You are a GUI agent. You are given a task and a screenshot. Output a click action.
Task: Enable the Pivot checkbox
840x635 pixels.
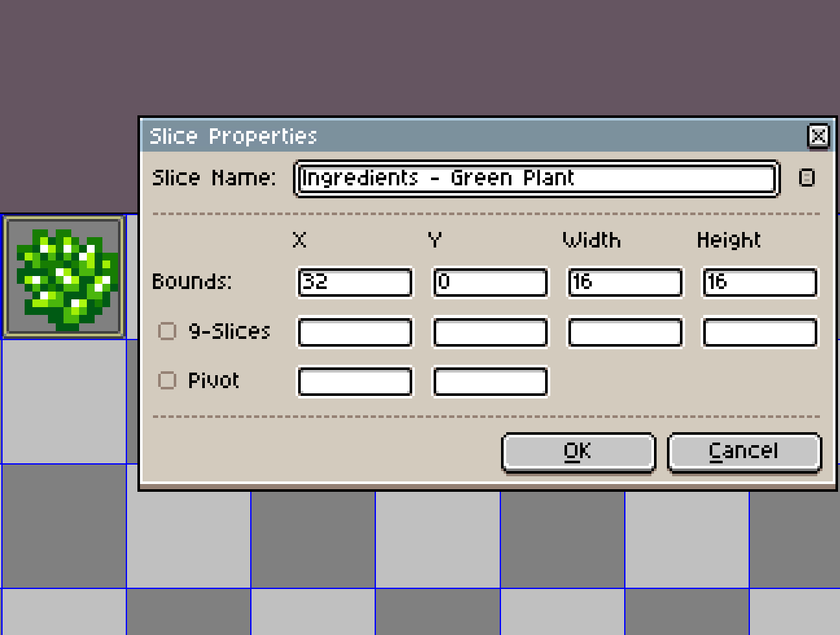167,380
